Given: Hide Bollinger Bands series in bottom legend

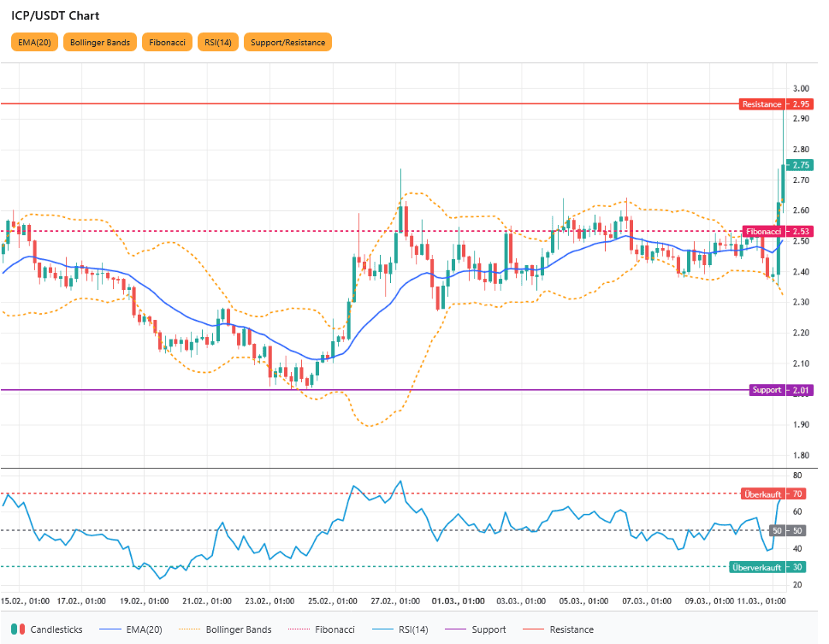Looking at the screenshot, I should (x=225, y=629).
